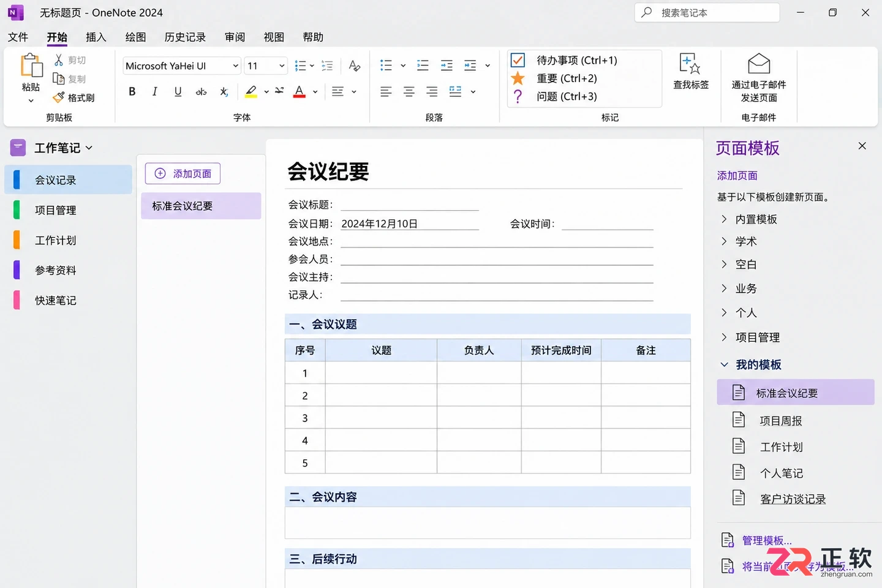Apply subscript formatting
Viewport: 882px width, 588px height.
[224, 92]
